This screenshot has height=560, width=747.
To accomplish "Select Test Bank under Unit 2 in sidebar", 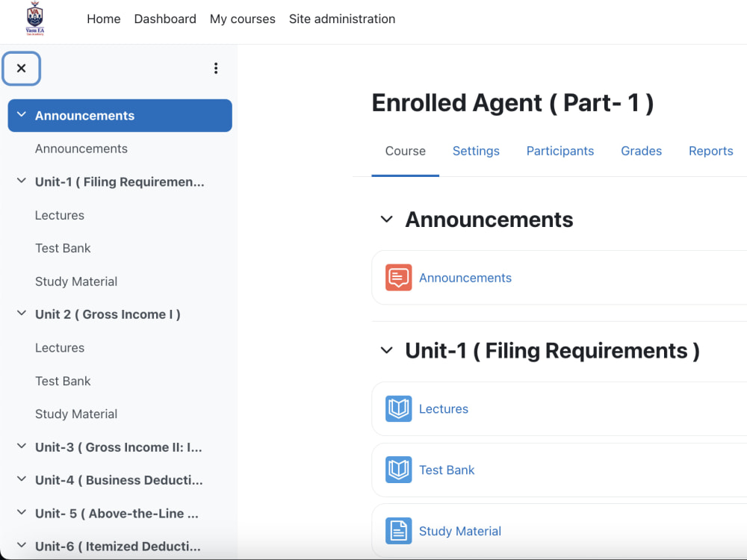I will click(x=63, y=382).
